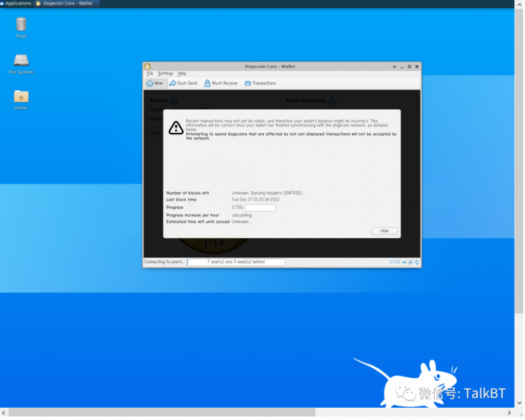Screen dimensions: 525x420
Task: Click the 'Progress increase per hour' label
Action: [193, 215]
